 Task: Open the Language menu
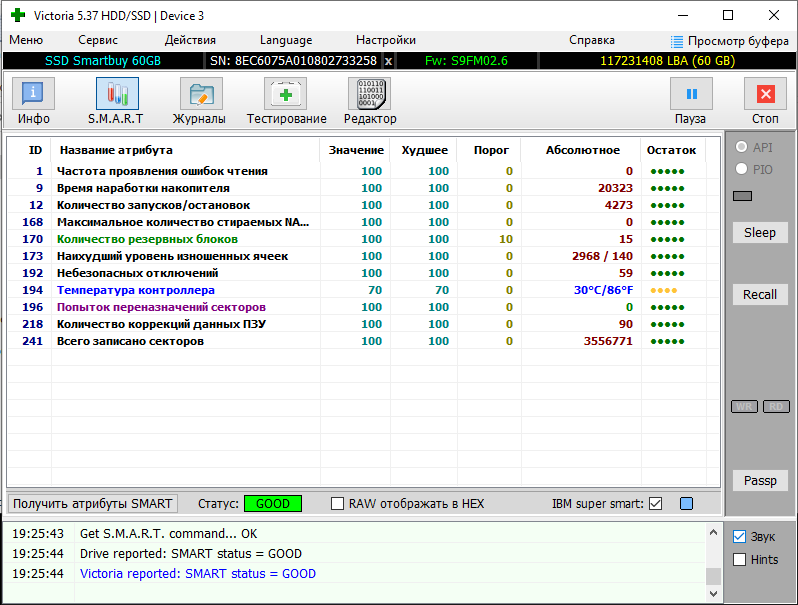[286, 40]
